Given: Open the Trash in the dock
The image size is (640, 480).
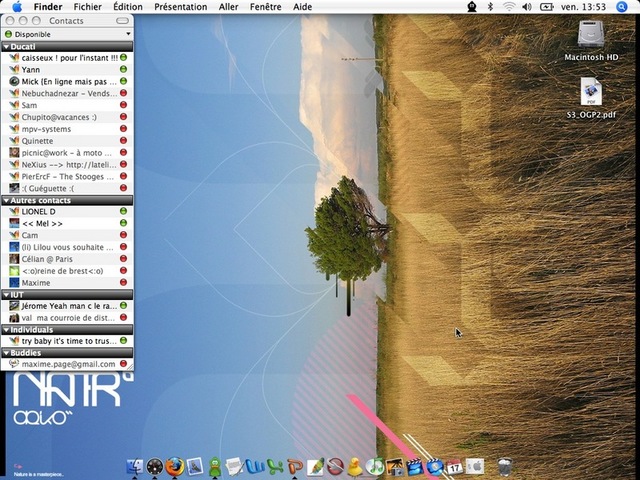Looking at the screenshot, I should click(x=505, y=466).
